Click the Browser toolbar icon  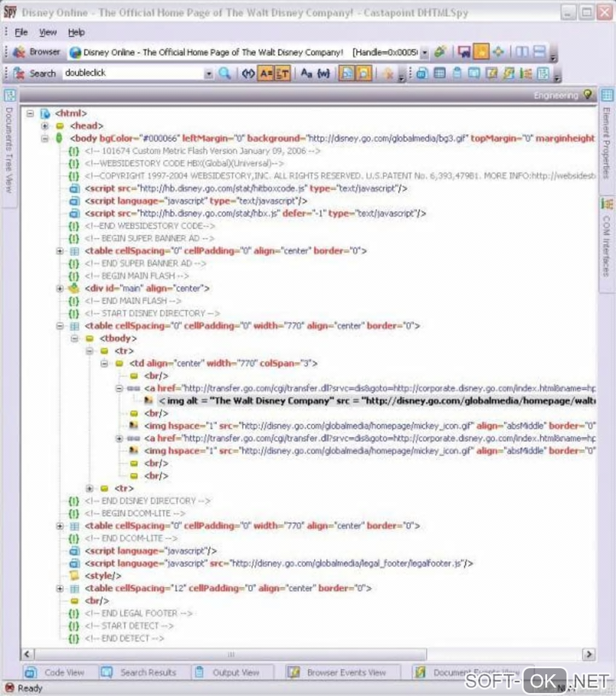coord(19,53)
